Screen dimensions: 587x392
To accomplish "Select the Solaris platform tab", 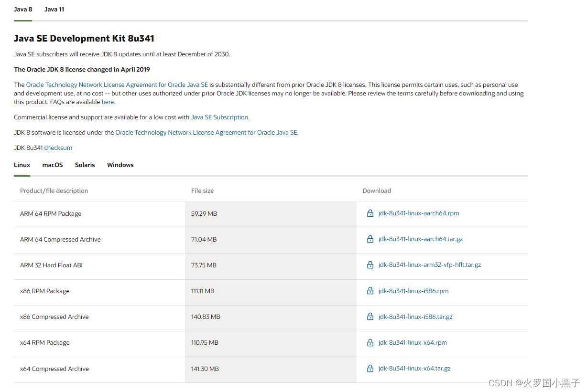I will point(85,165).
